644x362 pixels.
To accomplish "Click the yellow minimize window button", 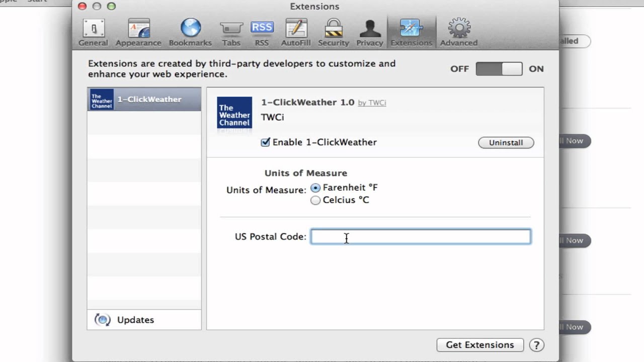I will coord(97,7).
